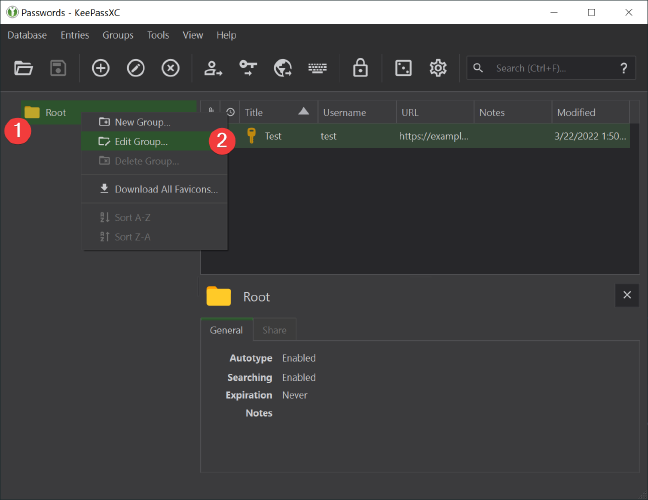Open the Database menu
648x500 pixels.
[x=27, y=35]
